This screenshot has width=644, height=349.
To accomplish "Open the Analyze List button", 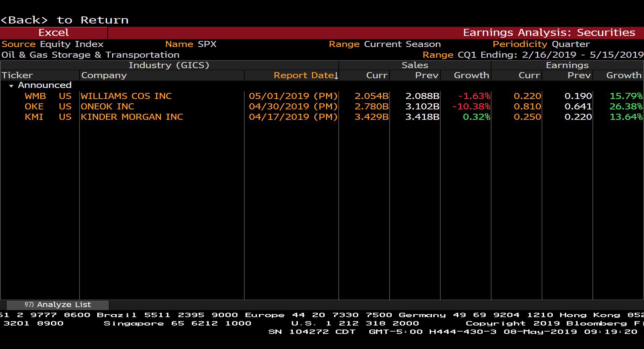I will [x=58, y=305].
